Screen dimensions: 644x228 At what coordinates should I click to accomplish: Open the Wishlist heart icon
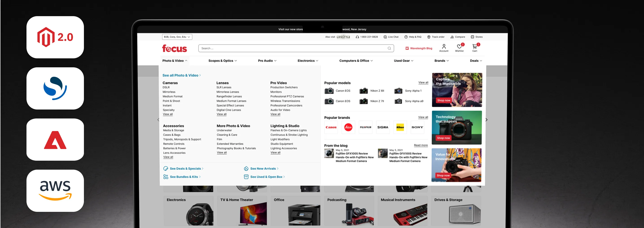[459, 46]
